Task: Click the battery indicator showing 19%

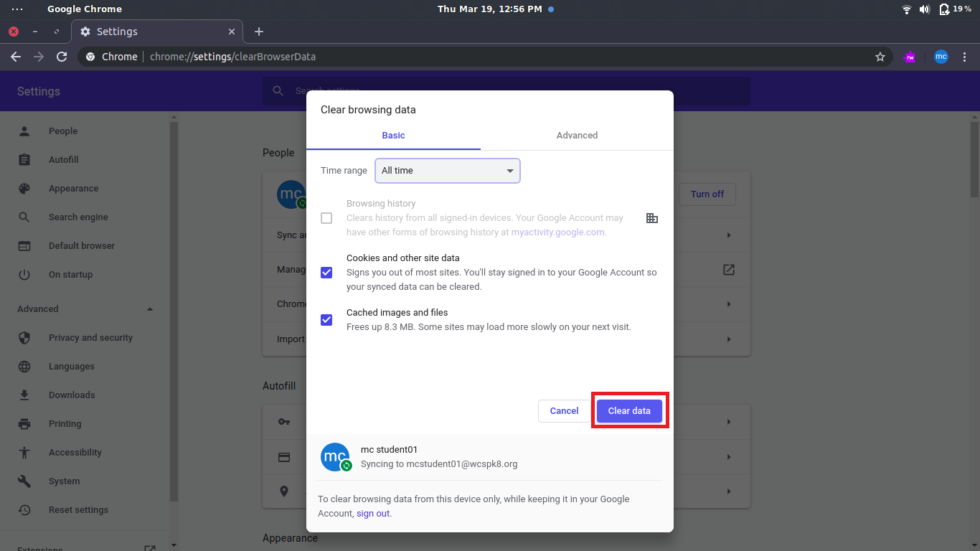Action: pos(956,9)
